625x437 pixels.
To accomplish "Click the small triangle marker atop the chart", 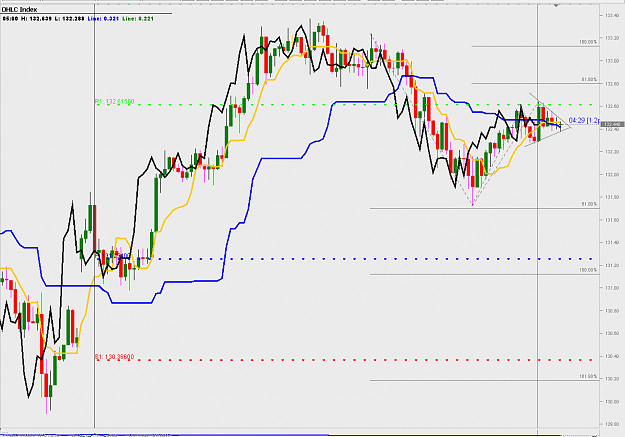I will tap(556, 5).
